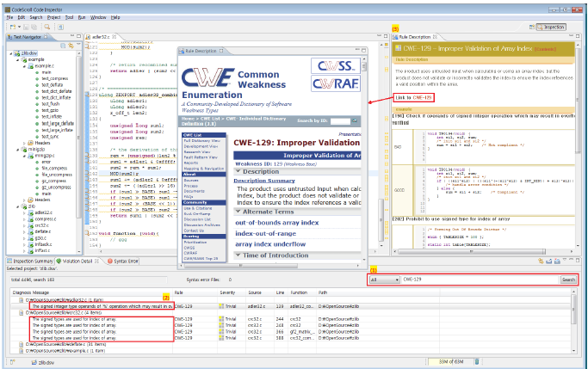Click Collapse All icon in Test Navigator
The image size is (588, 369).
tap(63, 46)
